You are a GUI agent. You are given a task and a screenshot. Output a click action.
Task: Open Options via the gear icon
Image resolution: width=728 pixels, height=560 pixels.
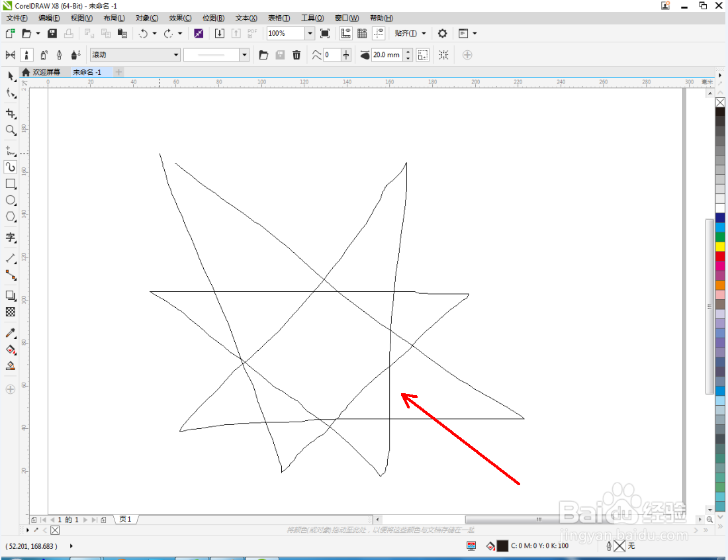coord(443,34)
